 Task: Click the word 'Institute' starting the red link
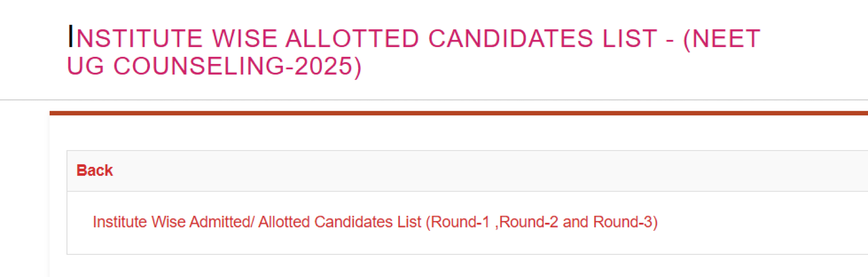tap(120, 222)
